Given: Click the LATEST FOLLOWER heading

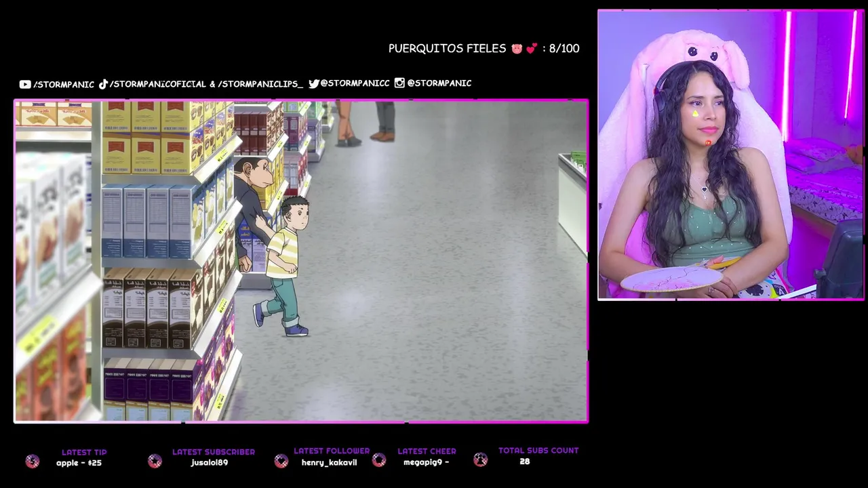Looking at the screenshot, I should [332, 451].
